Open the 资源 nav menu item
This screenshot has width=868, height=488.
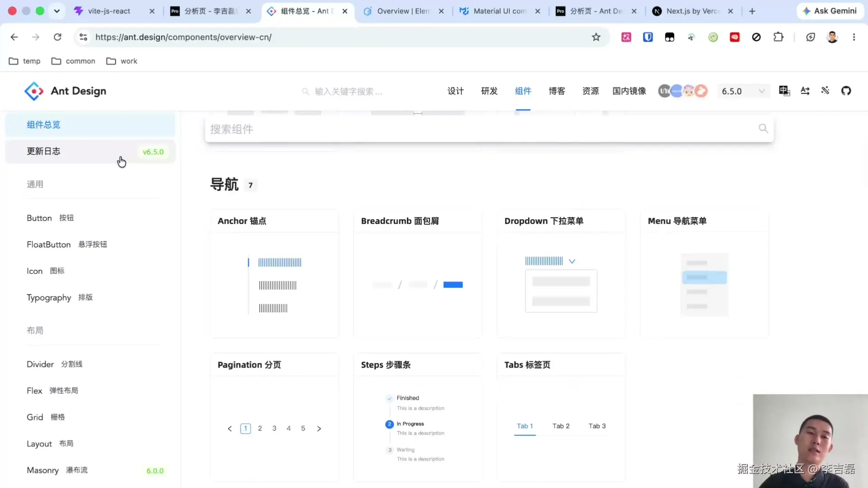click(590, 91)
